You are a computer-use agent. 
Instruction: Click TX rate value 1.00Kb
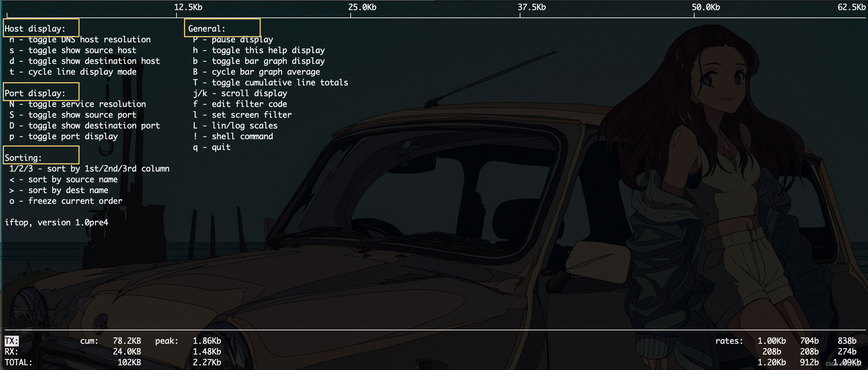tap(772, 341)
